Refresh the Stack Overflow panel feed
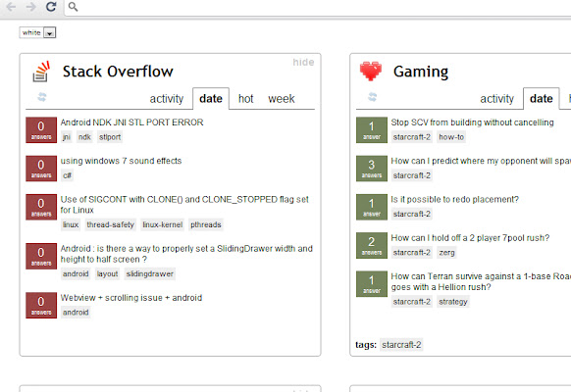 pos(42,97)
